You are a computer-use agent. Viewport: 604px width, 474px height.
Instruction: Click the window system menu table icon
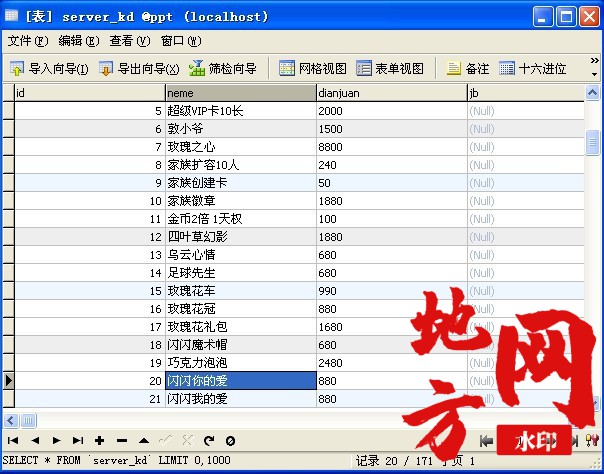11,16
